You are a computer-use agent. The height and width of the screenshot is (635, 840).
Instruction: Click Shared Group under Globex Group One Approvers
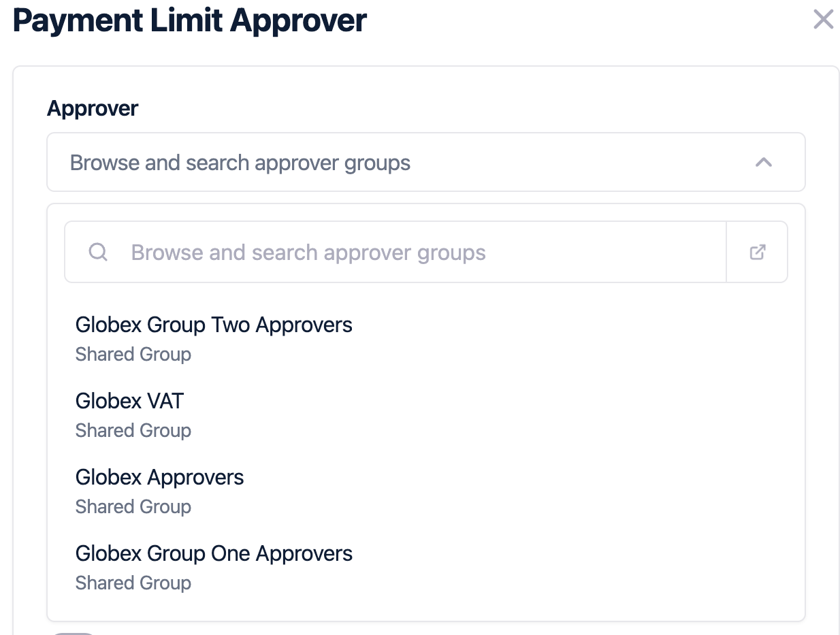(x=133, y=583)
